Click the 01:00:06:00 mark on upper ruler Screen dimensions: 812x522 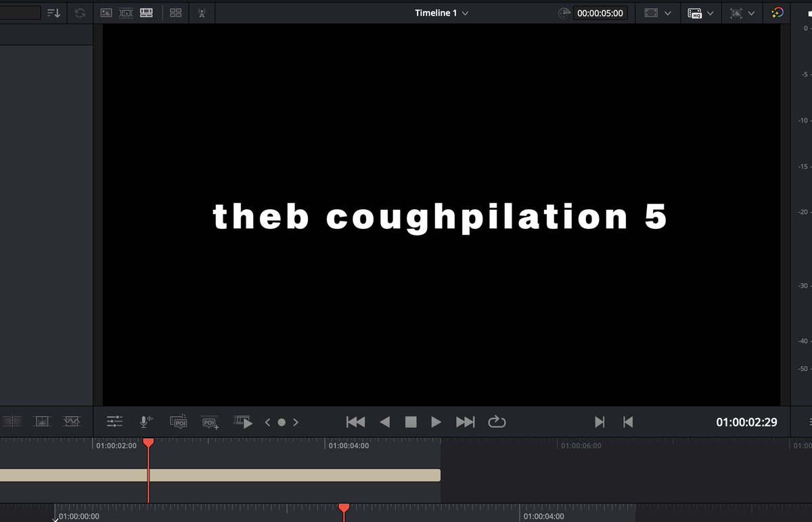[x=581, y=445]
